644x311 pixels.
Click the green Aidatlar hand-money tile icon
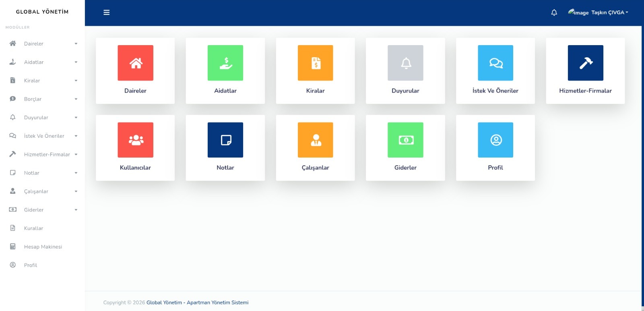point(225,63)
